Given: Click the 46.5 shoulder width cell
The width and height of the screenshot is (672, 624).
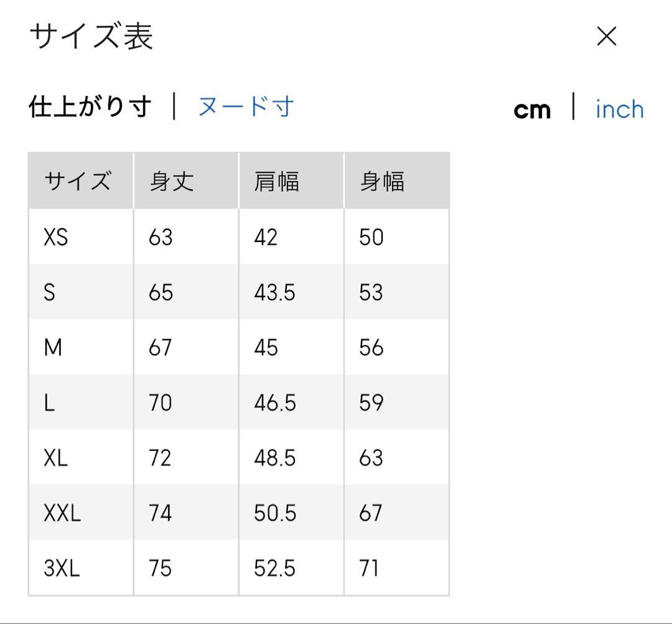Looking at the screenshot, I should [274, 403].
